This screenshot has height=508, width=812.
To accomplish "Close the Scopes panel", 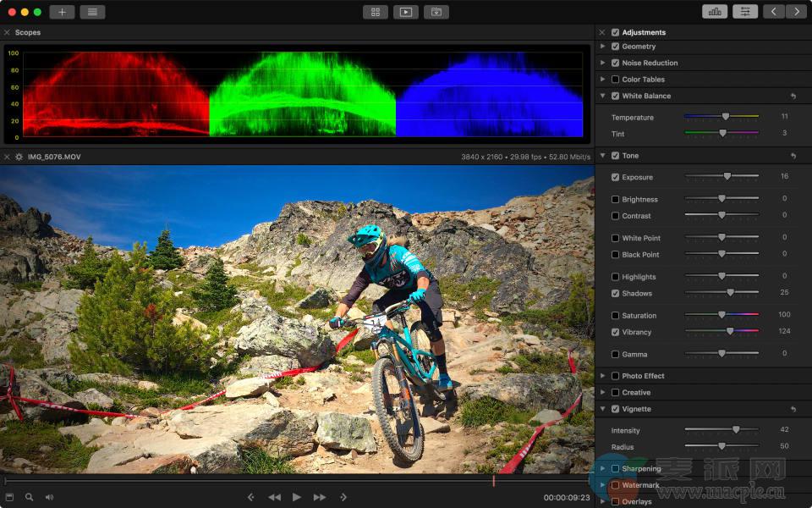I will pyautogui.click(x=7, y=32).
